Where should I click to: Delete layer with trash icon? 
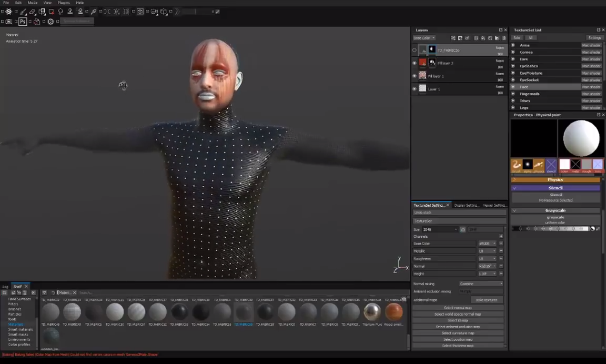pyautogui.click(x=503, y=38)
